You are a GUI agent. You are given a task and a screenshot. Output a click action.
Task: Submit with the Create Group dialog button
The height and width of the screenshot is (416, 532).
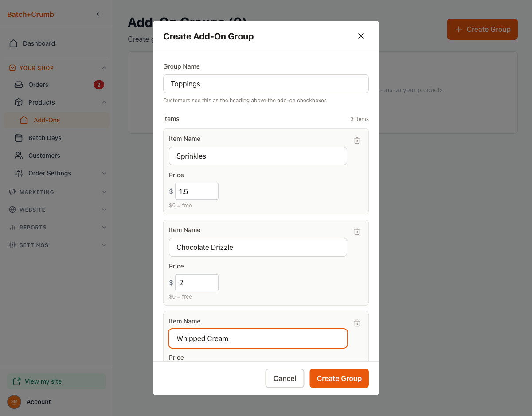click(x=339, y=378)
